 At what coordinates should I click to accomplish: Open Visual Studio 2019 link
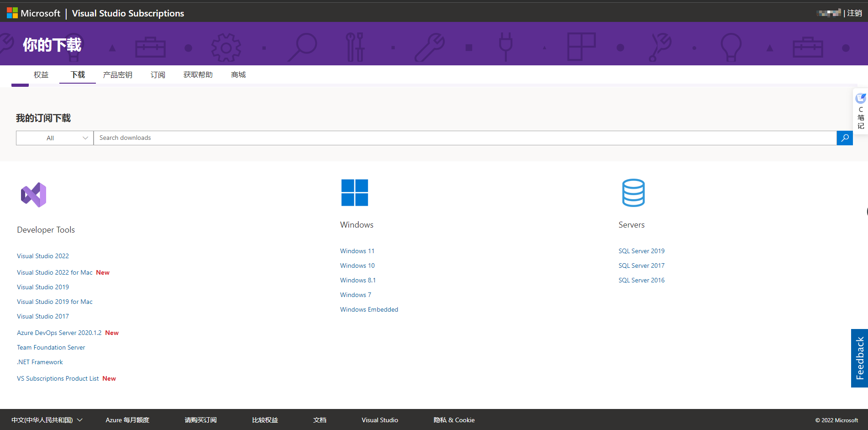pos(43,287)
